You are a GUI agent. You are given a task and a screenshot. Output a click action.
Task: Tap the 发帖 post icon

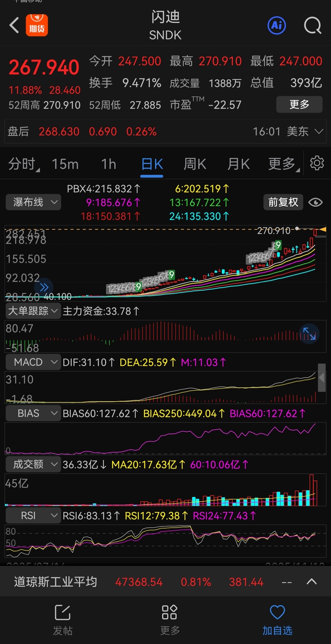pyautogui.click(x=63, y=620)
